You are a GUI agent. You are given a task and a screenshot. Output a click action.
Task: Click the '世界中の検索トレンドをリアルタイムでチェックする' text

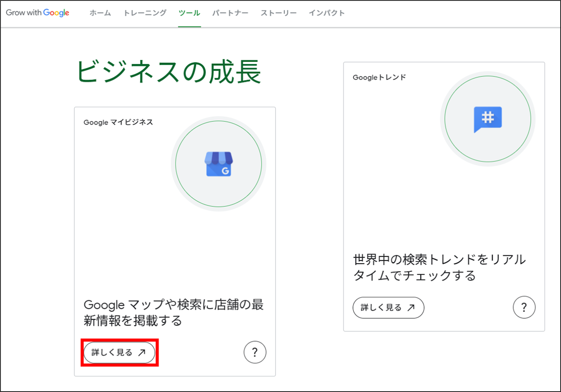coord(439,267)
